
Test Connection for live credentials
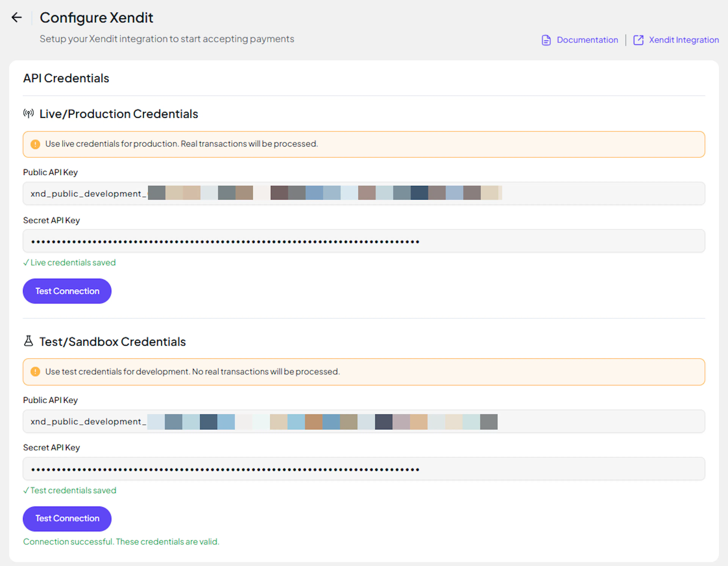[67, 291]
